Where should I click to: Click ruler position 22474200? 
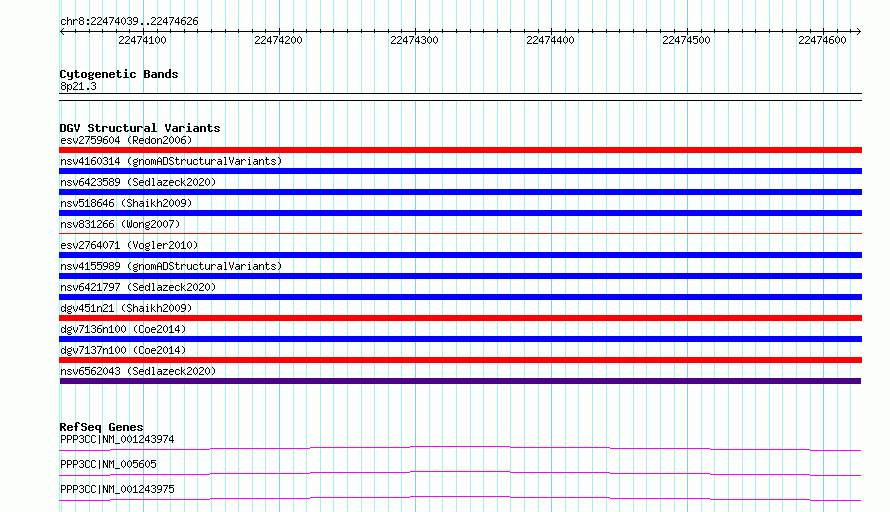278,40
